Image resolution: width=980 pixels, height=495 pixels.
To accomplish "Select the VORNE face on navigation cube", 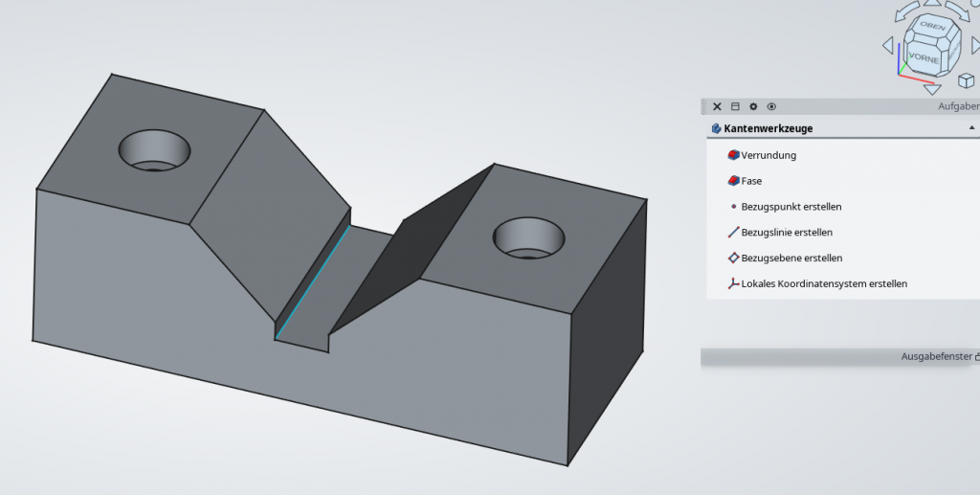I will 923,57.
